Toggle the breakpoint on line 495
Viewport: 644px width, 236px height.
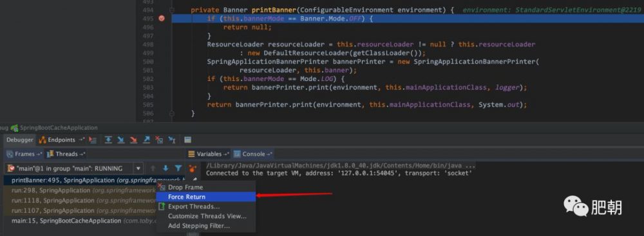[x=162, y=19]
